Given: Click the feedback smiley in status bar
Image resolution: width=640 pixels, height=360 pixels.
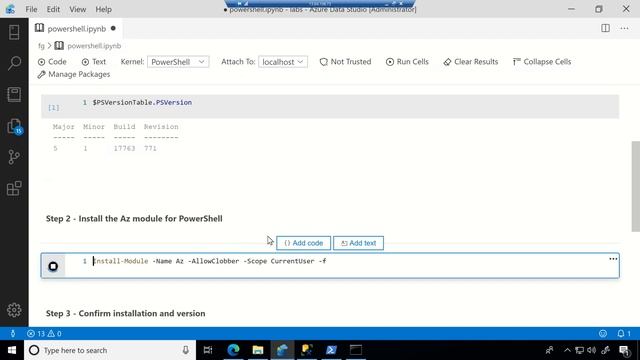Looking at the screenshot, I should coord(603,333).
